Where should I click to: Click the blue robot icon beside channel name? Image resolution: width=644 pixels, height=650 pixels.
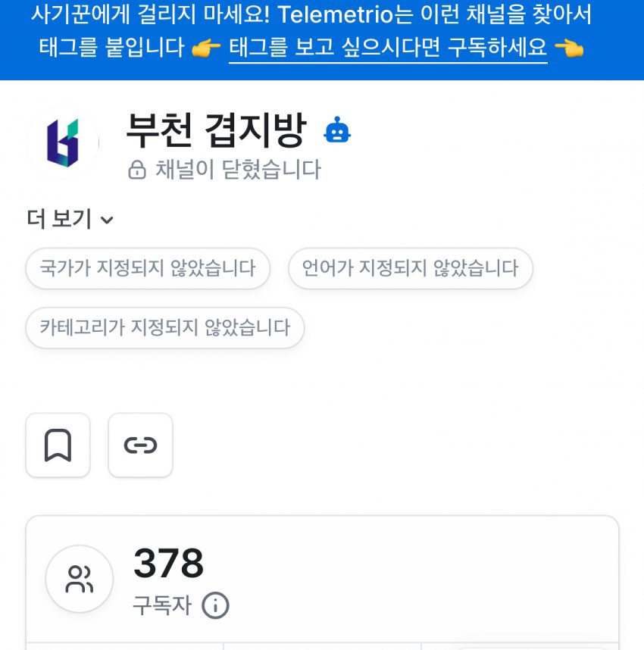click(337, 131)
